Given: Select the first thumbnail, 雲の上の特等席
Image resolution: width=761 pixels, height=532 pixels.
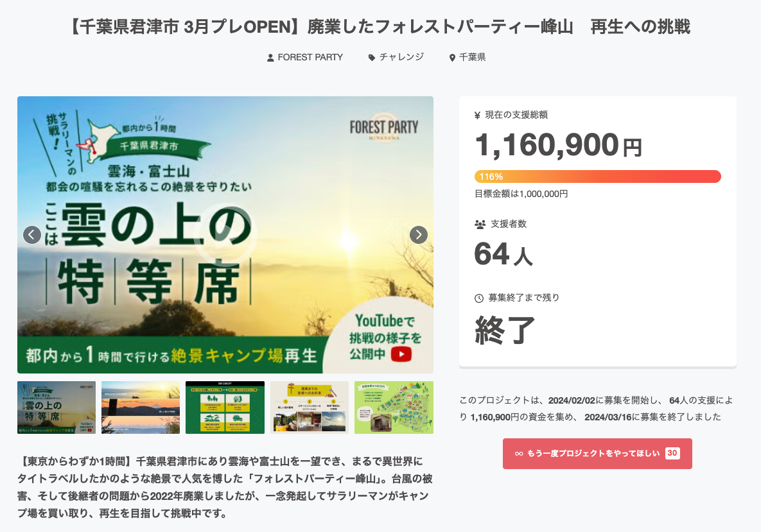Looking at the screenshot, I should pos(57,408).
